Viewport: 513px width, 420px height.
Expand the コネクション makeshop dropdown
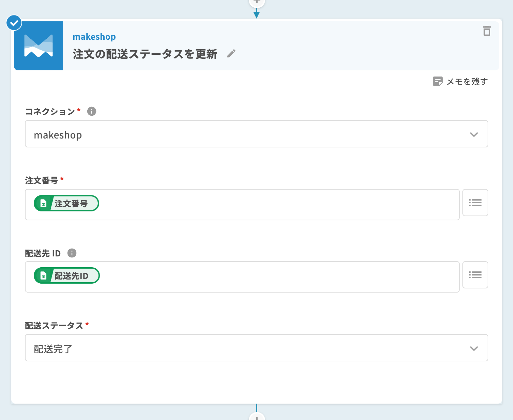tap(256, 134)
